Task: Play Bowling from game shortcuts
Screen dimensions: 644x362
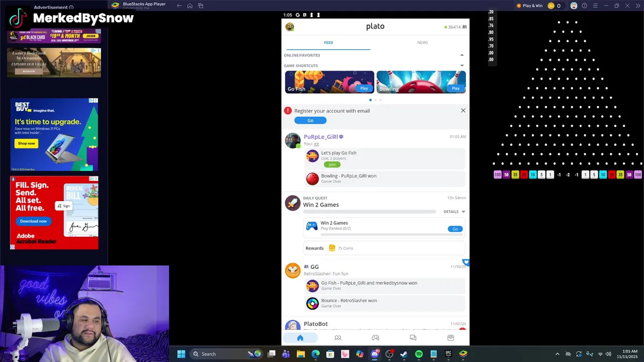Action: [x=455, y=88]
